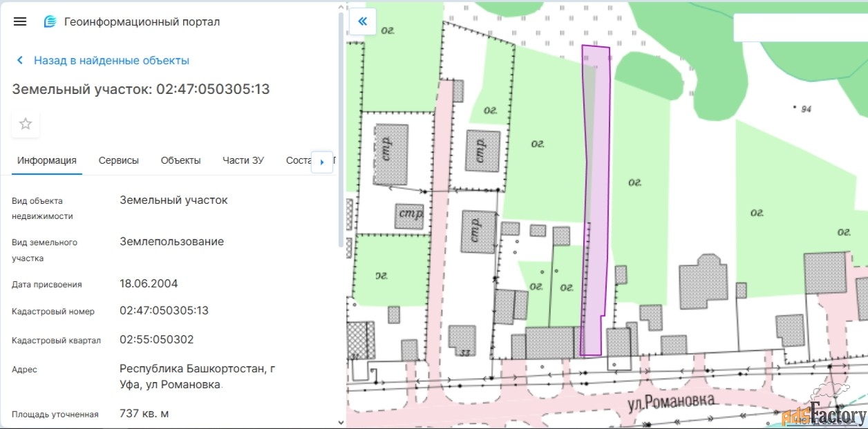This screenshot has width=868, height=429.
Task: Switch to the Сервисы tab
Action: pos(119,160)
